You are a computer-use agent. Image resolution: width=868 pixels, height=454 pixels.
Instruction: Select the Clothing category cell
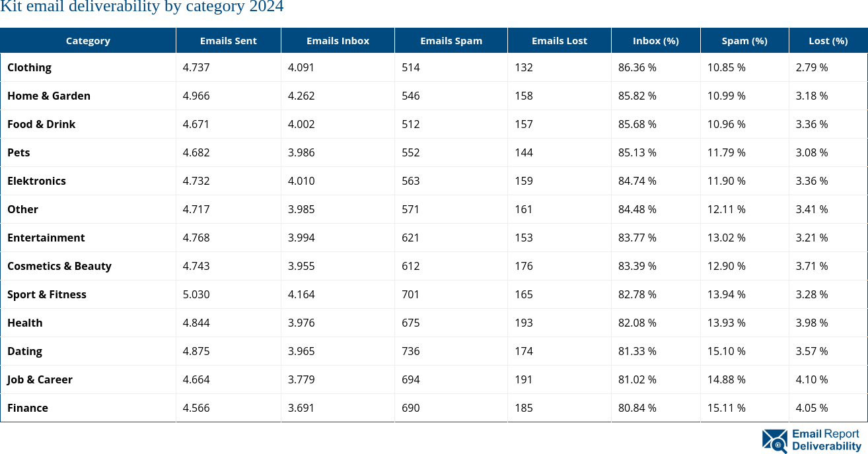pos(88,67)
